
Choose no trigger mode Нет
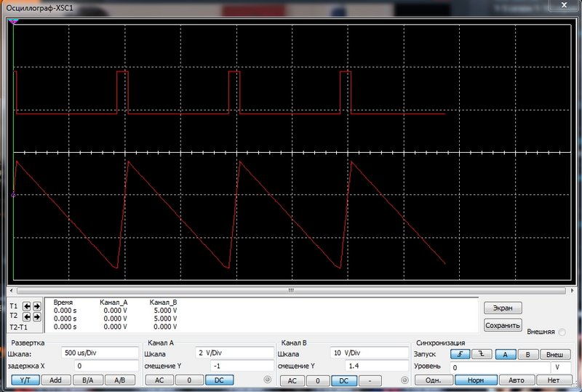[x=554, y=380]
